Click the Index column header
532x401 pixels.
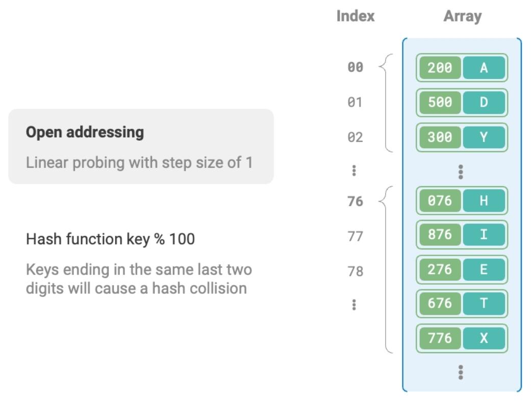click(x=356, y=16)
